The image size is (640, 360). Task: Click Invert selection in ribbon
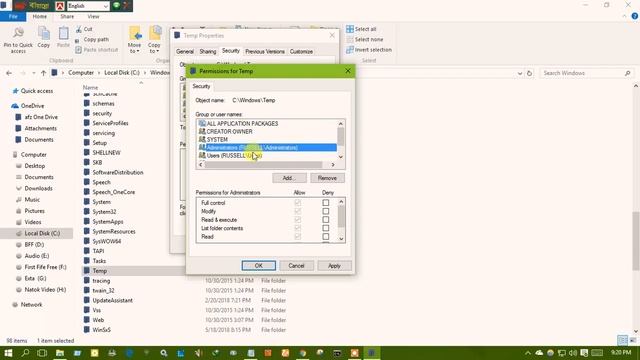pyautogui.click(x=369, y=50)
